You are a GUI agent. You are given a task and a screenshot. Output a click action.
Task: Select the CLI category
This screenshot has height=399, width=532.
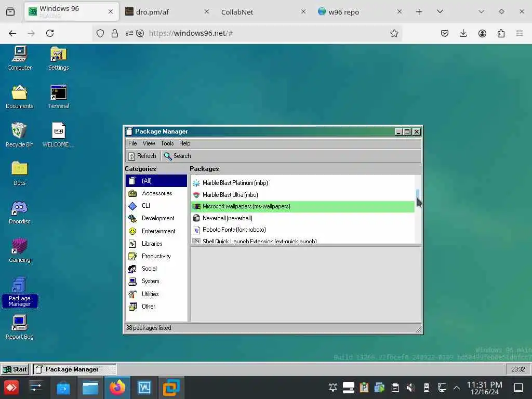point(156,206)
